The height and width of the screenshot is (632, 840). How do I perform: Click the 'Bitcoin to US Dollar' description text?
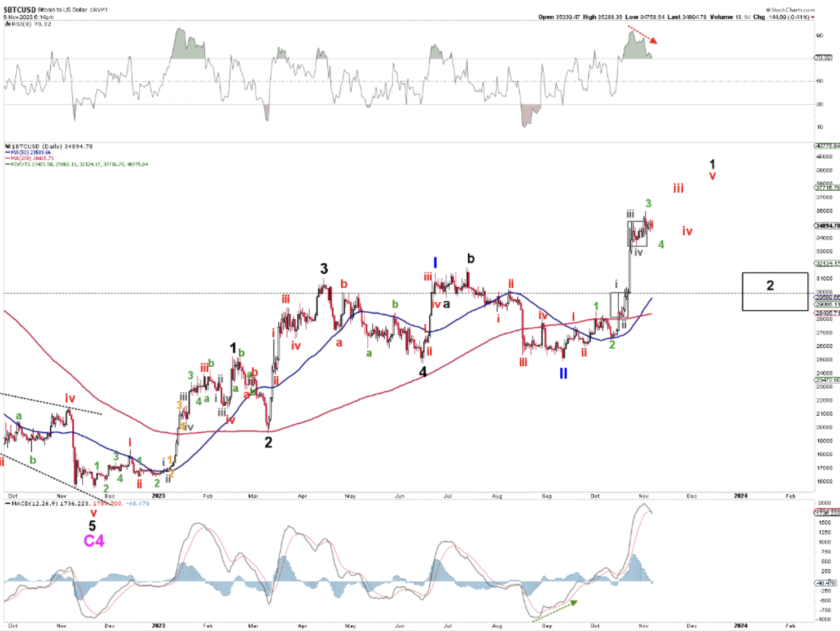[x=63, y=10]
